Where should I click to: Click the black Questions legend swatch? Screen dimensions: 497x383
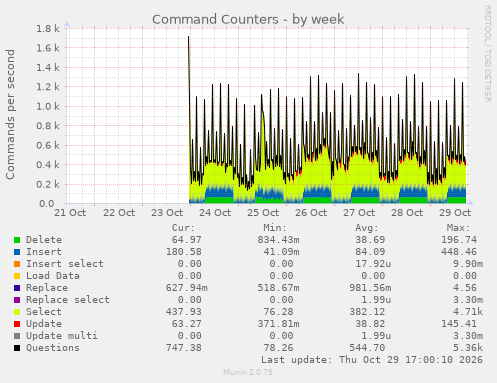[x=17, y=348]
